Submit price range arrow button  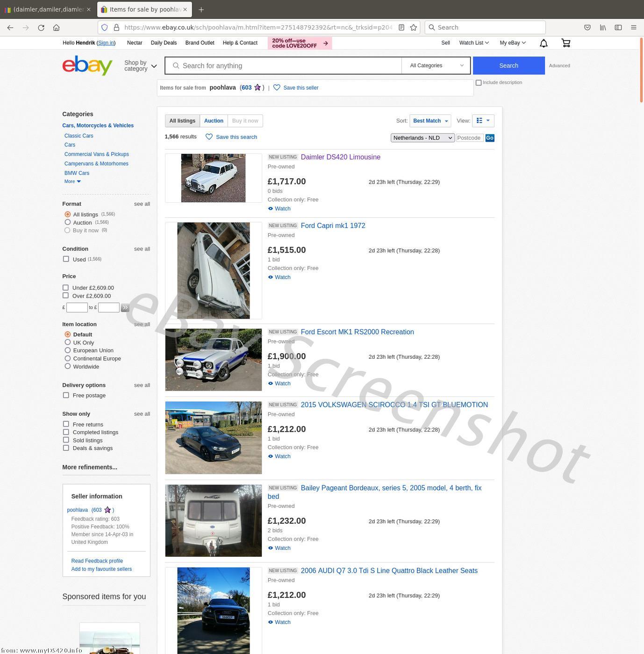pos(125,308)
